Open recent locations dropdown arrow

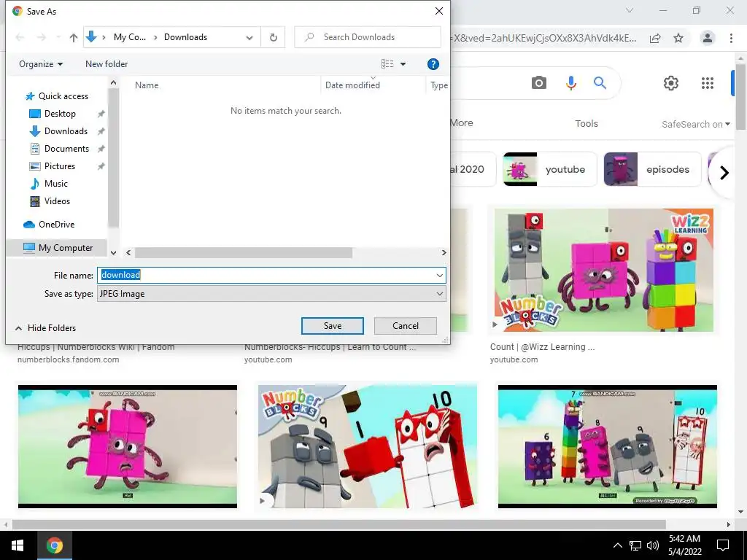pos(58,37)
